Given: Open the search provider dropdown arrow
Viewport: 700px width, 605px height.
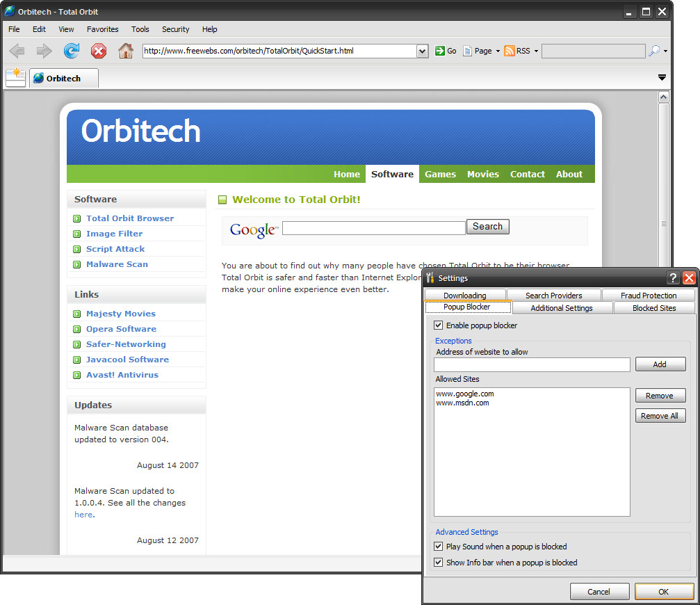Looking at the screenshot, I should [666, 51].
